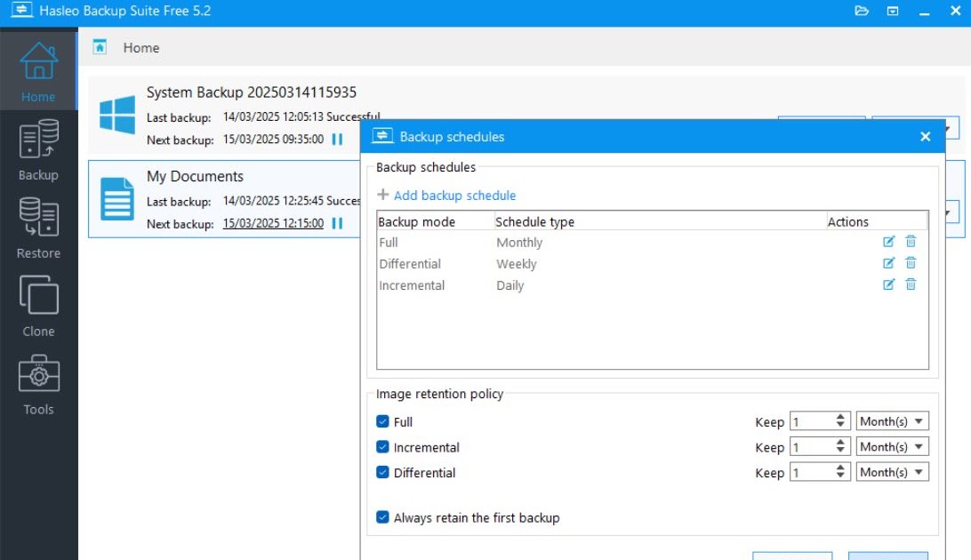Delete the Incremental daily backup schedule
This screenshot has height=560, width=971.
coord(911,284)
